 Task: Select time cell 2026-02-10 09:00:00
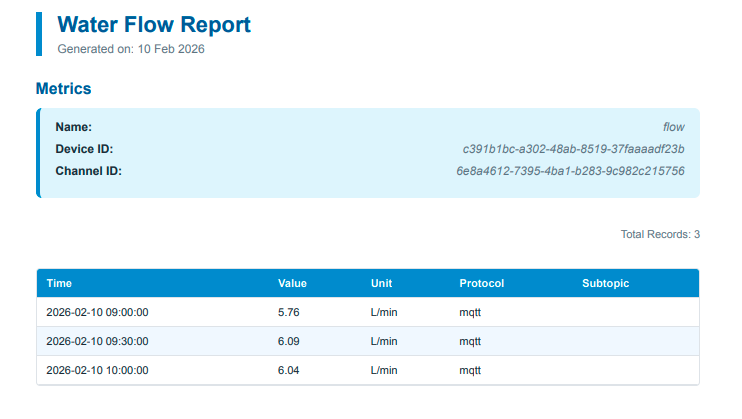click(97, 312)
